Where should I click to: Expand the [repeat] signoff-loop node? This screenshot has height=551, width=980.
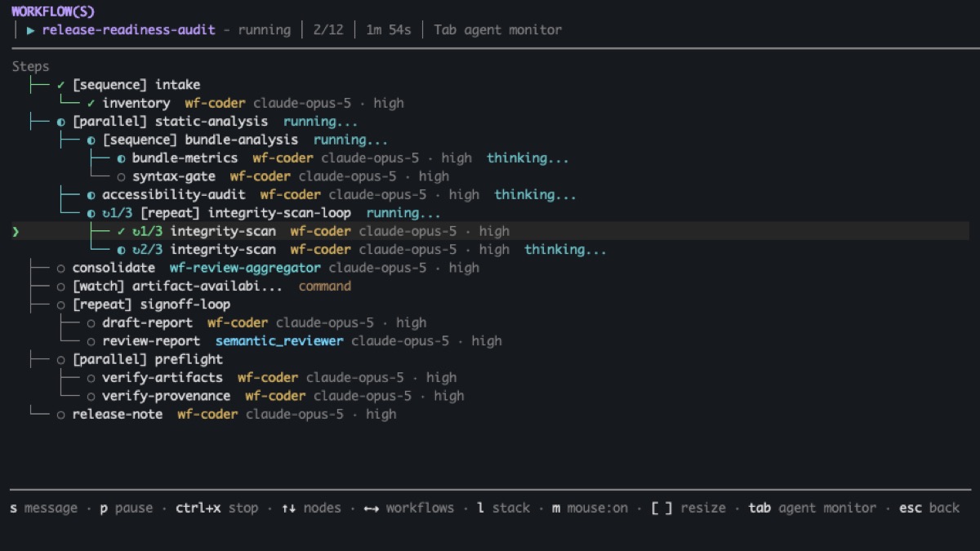click(x=151, y=304)
